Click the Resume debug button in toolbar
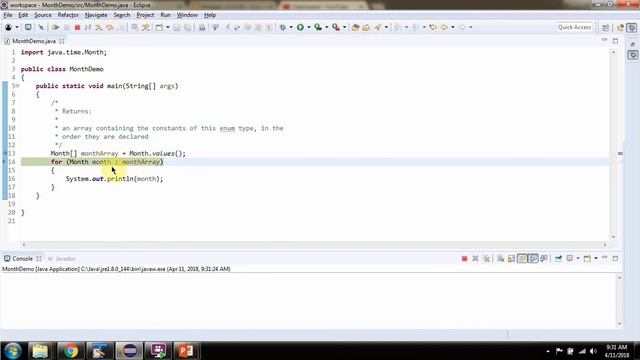The width and height of the screenshot is (640, 360). 55,27
